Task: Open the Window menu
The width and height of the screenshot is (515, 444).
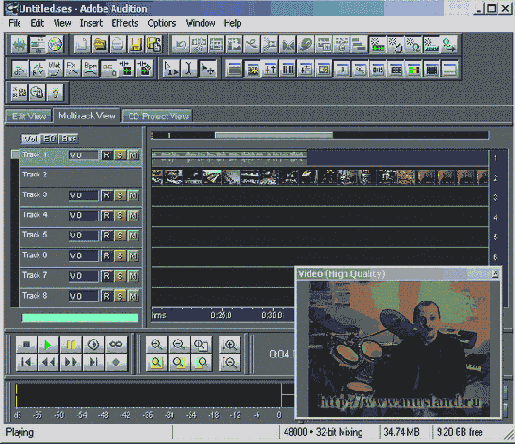Action: click(200, 23)
